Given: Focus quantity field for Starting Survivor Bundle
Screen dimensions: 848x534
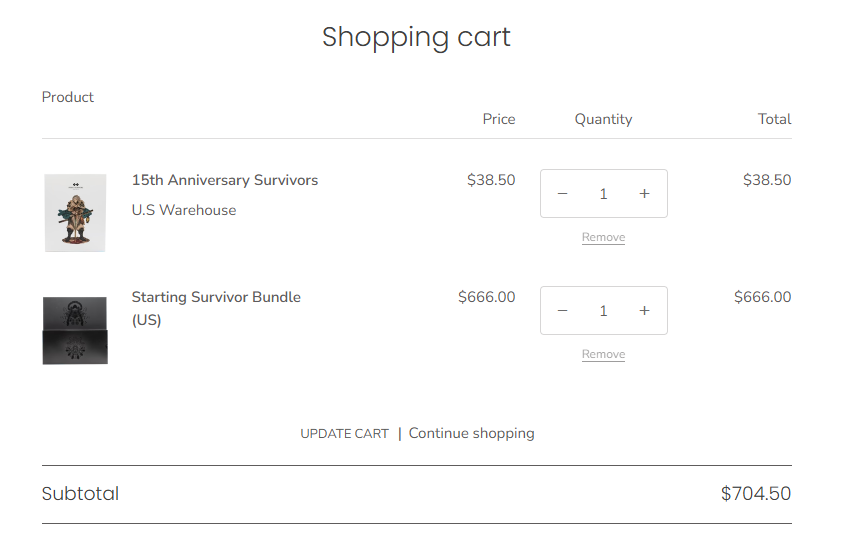Looking at the screenshot, I should (x=603, y=311).
